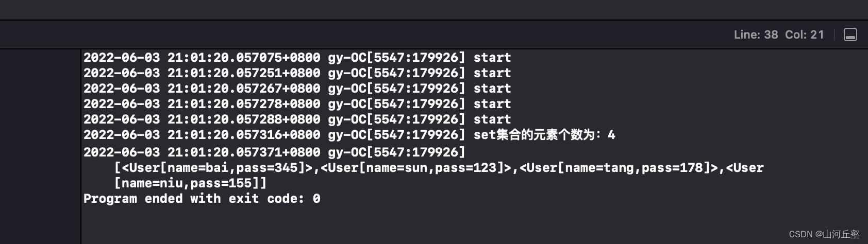Toggle the debug area panel icon
The image size is (868, 244).
pyautogui.click(x=850, y=34)
